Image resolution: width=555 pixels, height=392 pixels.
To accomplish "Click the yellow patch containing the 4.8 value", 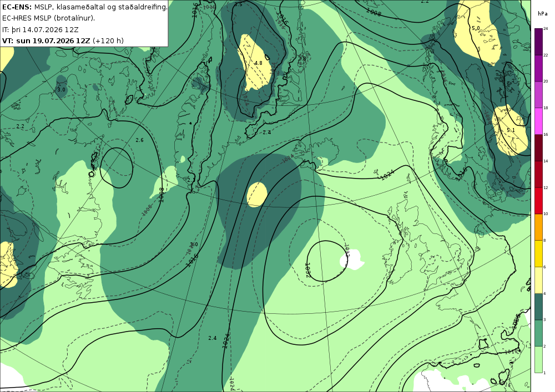I will [255, 62].
